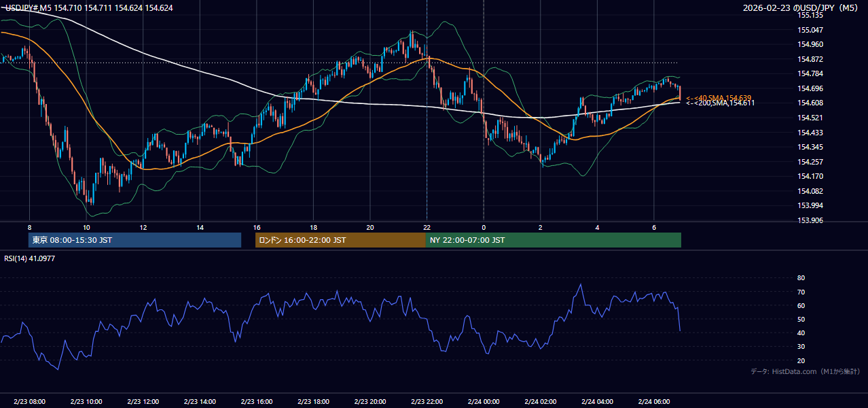
Task: Click the RSI axis level 20 label
Action: coord(801,360)
